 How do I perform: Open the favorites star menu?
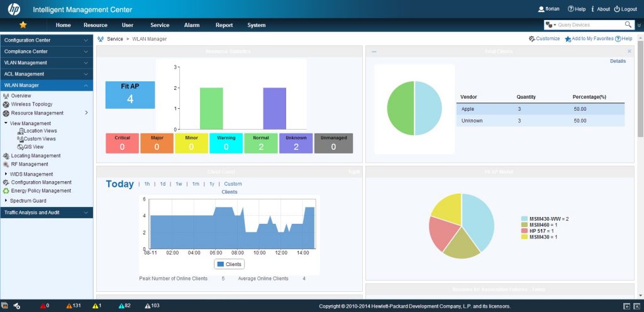23,25
